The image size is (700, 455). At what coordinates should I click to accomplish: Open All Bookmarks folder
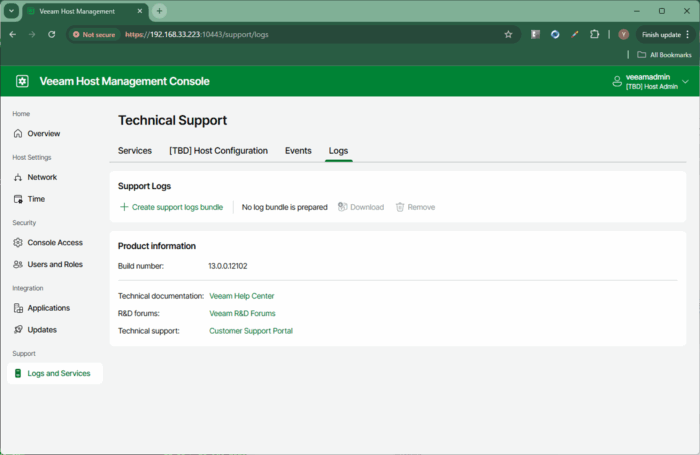click(664, 55)
